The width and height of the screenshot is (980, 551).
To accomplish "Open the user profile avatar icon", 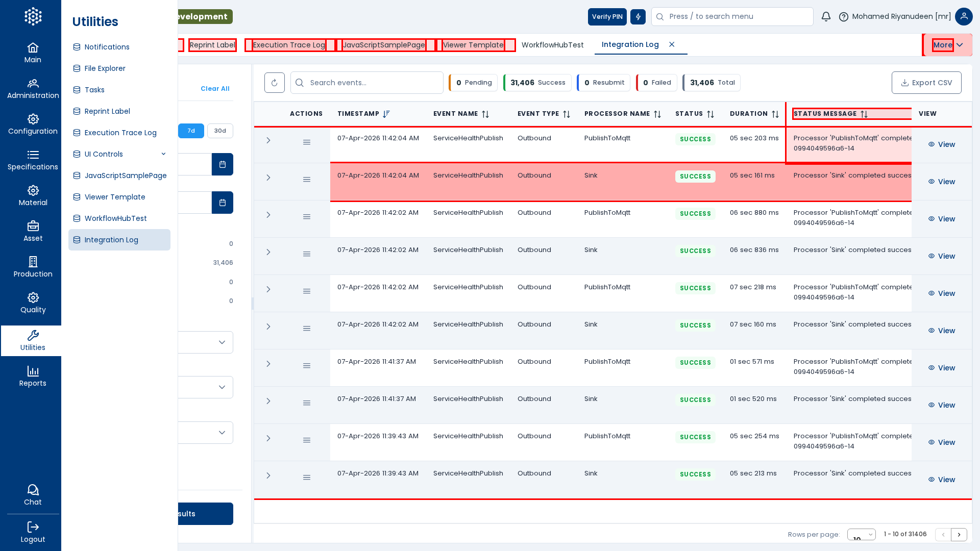I will tap(963, 17).
